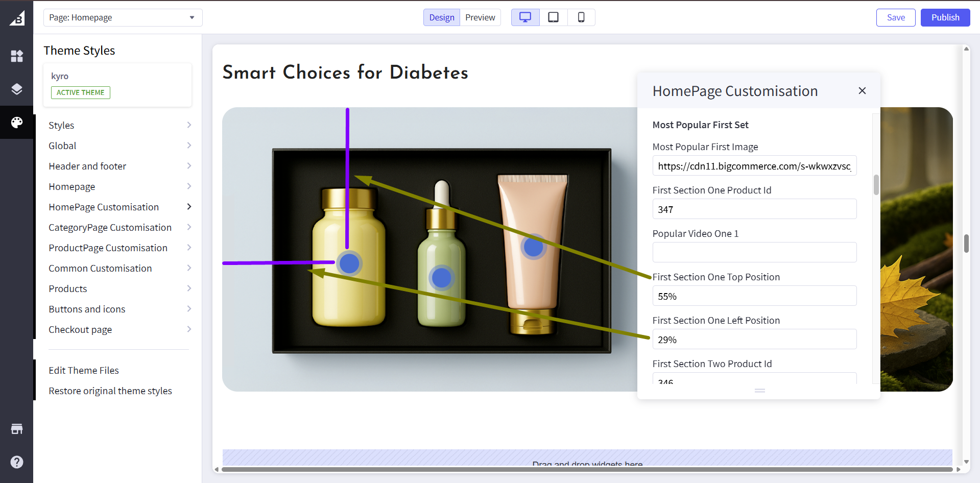Open Checkout page menu item
Viewport: 980px width, 483px height.
pos(119,329)
